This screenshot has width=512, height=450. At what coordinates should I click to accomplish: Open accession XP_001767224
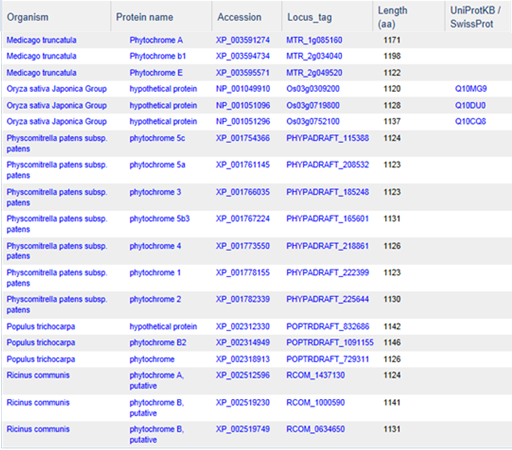click(x=243, y=219)
